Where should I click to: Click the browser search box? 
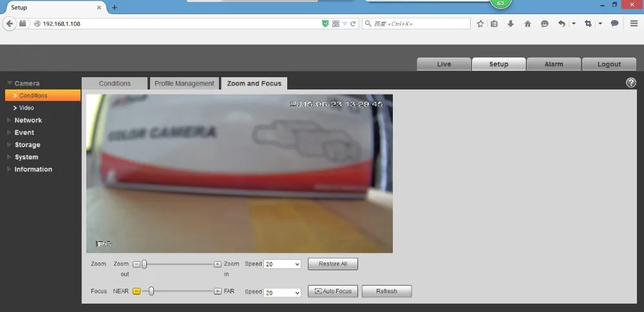[x=416, y=24]
